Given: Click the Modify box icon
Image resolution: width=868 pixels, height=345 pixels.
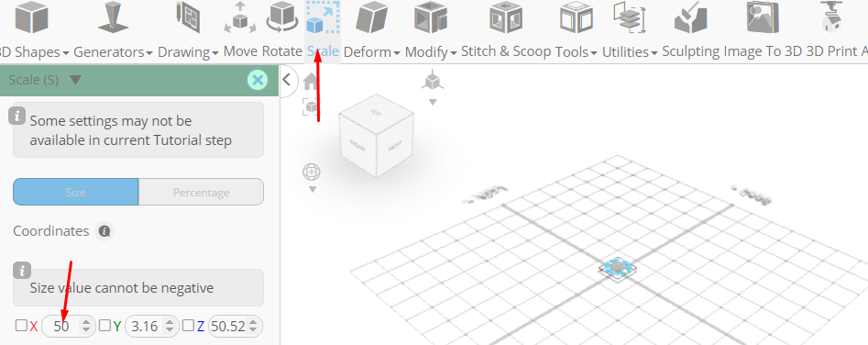Looking at the screenshot, I should [x=430, y=17].
